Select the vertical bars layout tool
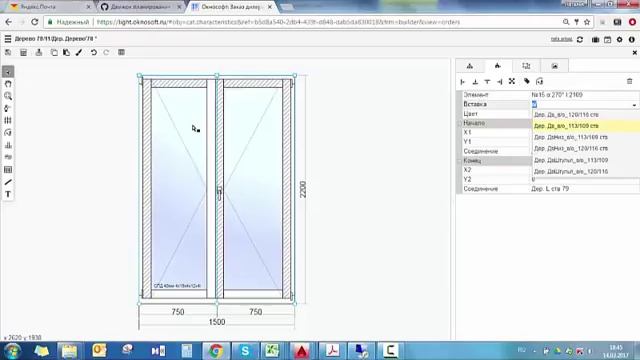Viewport: 640px width, 360px height. coord(8,120)
